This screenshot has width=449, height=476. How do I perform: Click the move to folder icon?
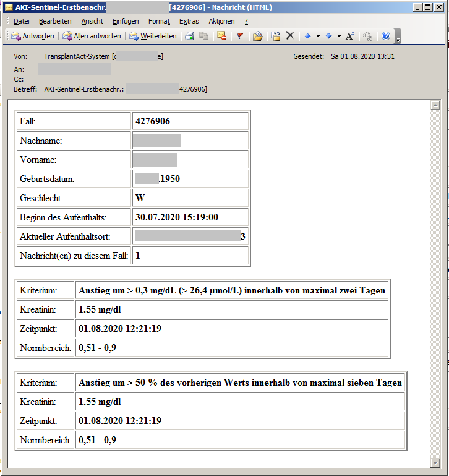(276, 36)
